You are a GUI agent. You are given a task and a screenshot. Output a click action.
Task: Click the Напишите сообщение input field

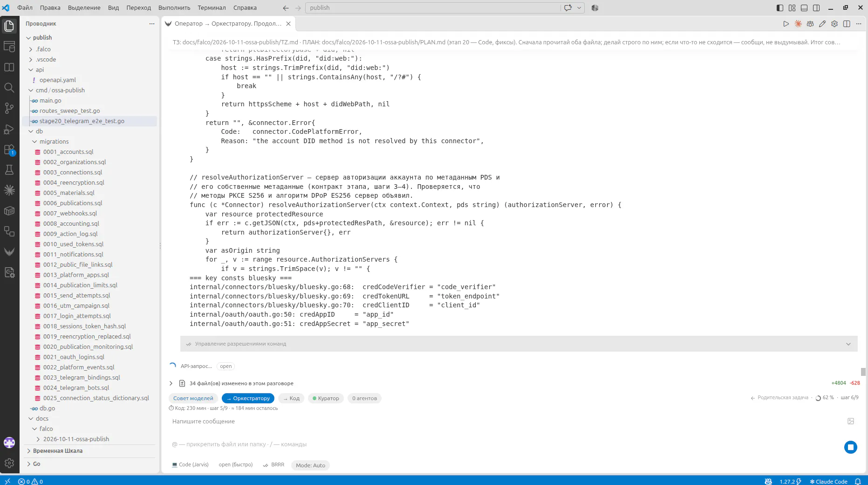(508, 422)
